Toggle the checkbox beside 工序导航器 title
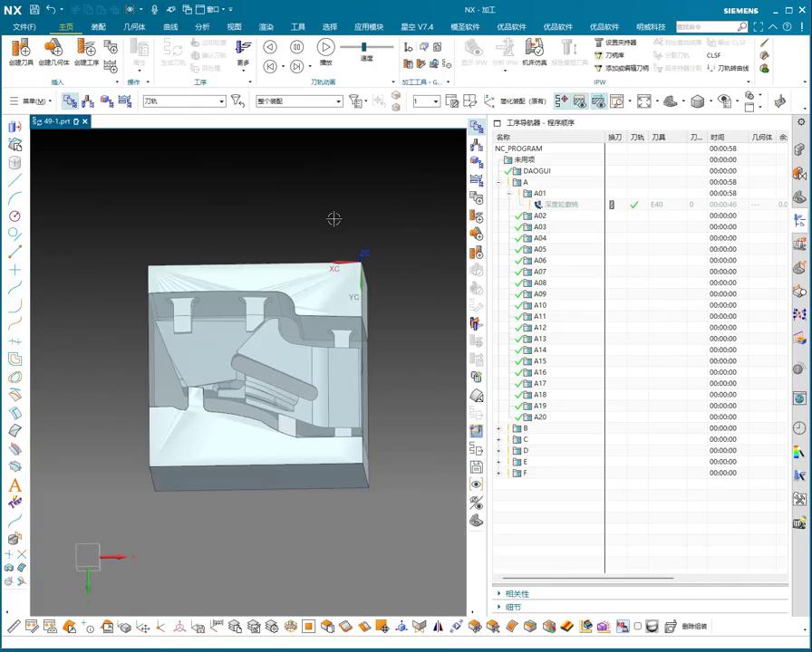 click(498, 123)
